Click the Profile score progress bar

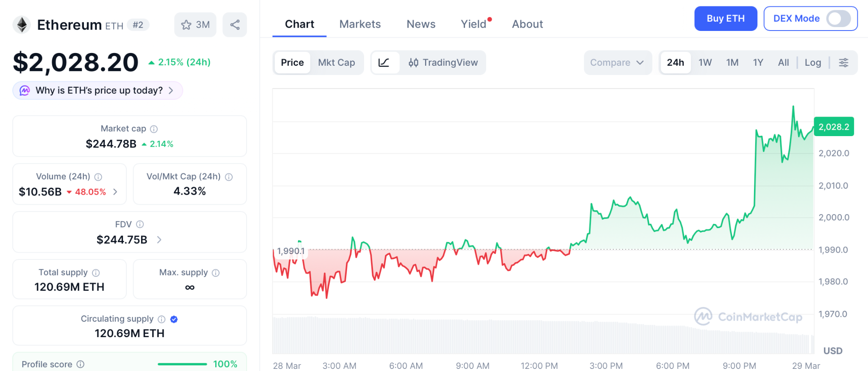click(x=182, y=364)
